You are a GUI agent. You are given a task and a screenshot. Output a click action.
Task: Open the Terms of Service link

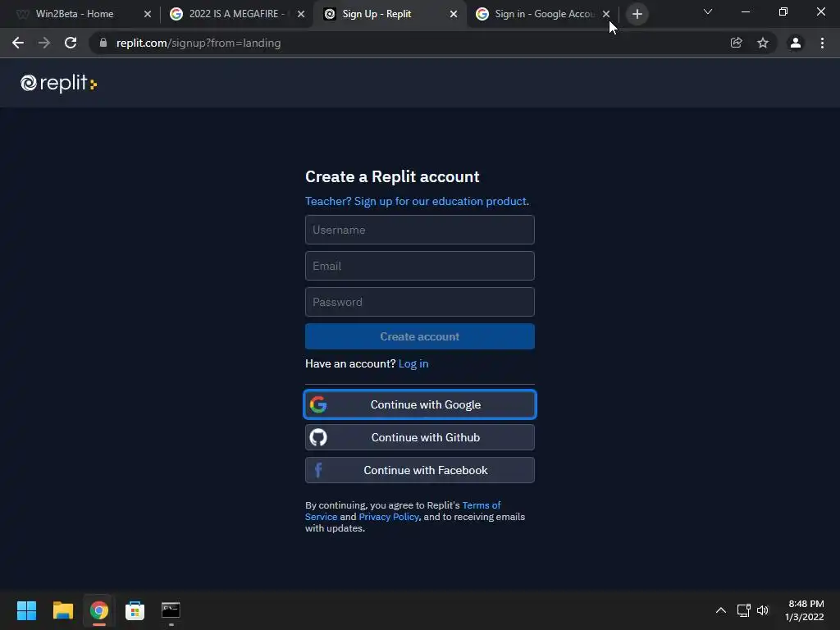click(481, 505)
